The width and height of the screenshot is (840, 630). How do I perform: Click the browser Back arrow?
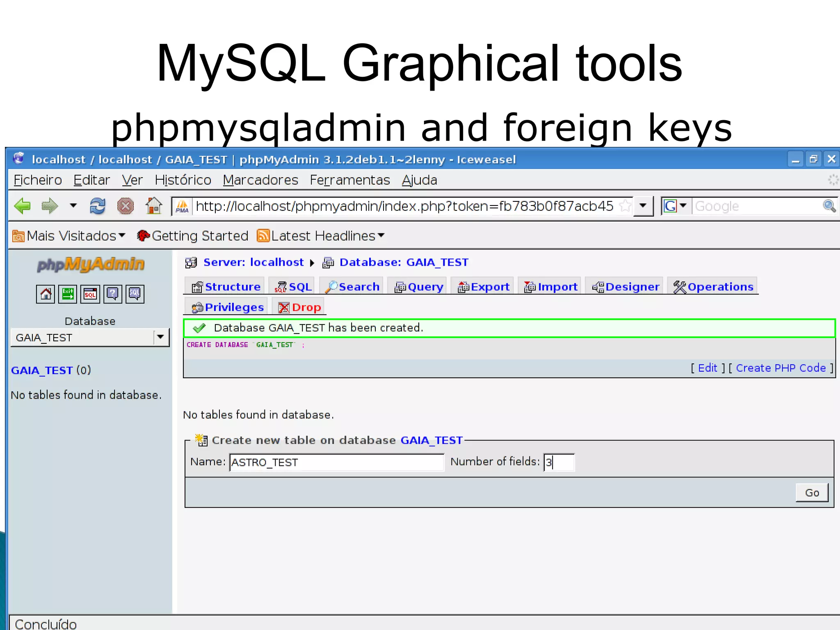click(x=22, y=206)
